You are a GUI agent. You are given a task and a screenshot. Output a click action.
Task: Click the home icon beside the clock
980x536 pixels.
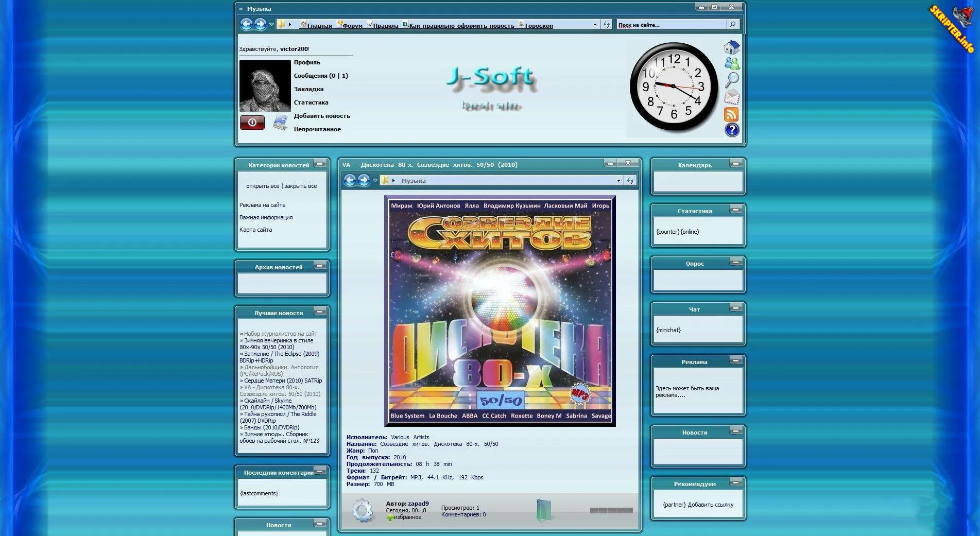tap(732, 47)
